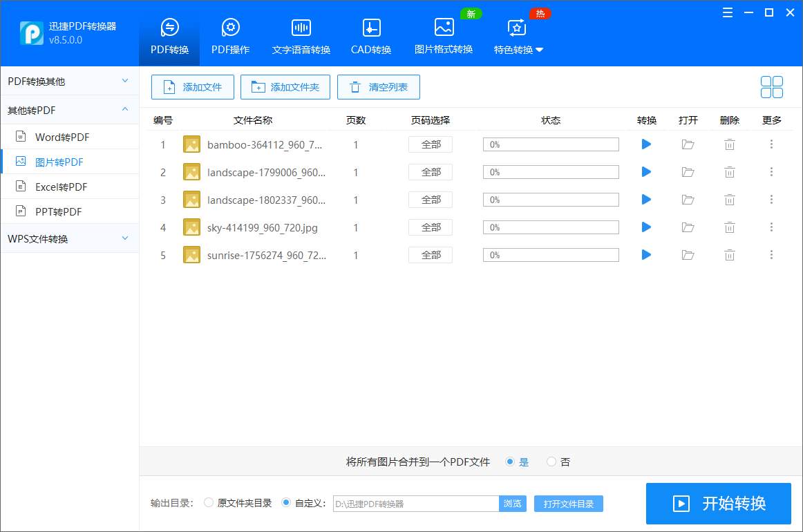
Task: Open page selection 全部 for bamboo-364112
Action: [x=430, y=145]
